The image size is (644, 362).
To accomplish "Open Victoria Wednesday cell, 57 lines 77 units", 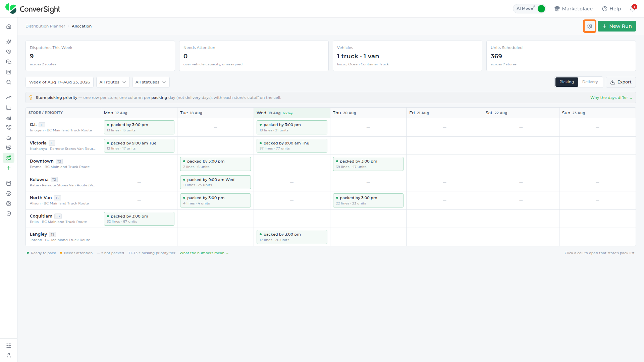I will pyautogui.click(x=292, y=145).
